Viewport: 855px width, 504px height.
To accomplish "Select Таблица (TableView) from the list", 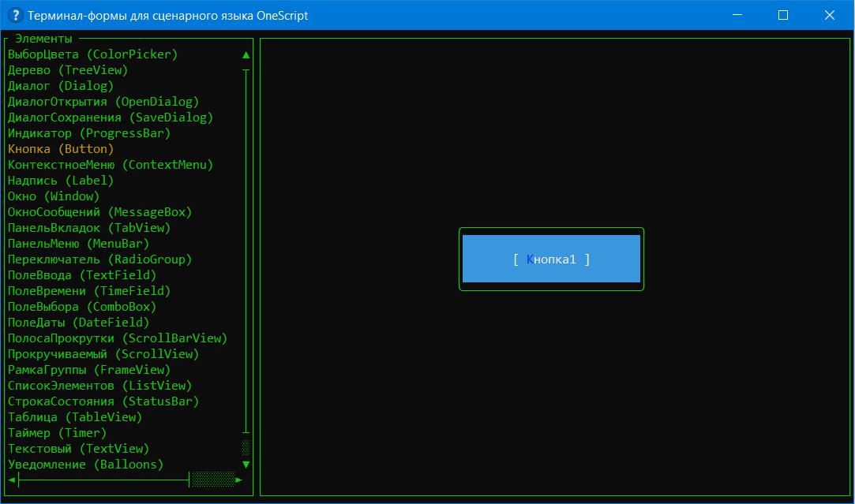I will click(x=74, y=417).
